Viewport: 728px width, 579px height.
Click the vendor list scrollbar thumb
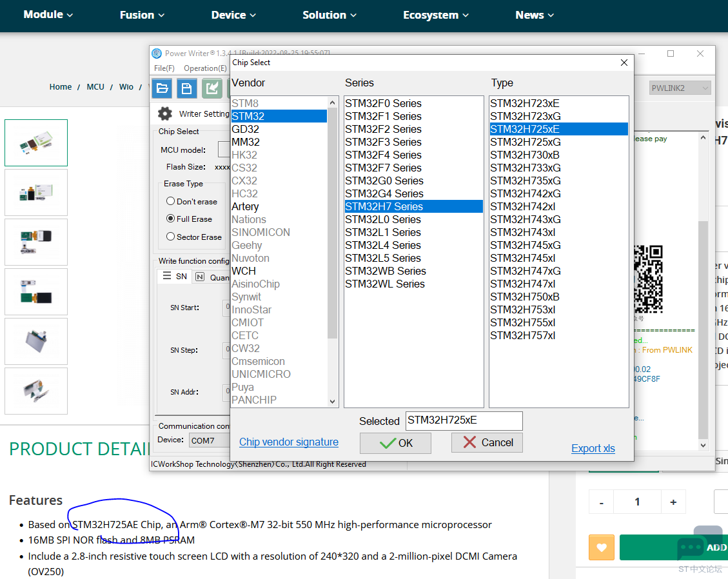(333, 223)
